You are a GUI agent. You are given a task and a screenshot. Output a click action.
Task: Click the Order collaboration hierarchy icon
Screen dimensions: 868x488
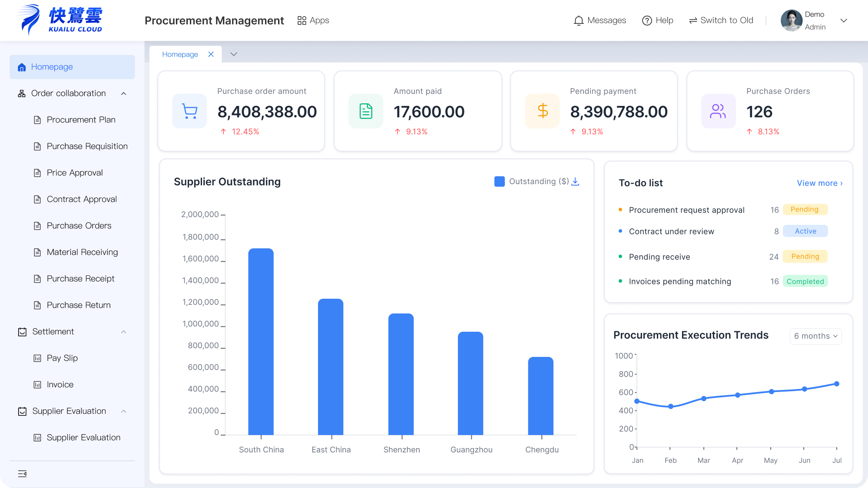point(21,93)
